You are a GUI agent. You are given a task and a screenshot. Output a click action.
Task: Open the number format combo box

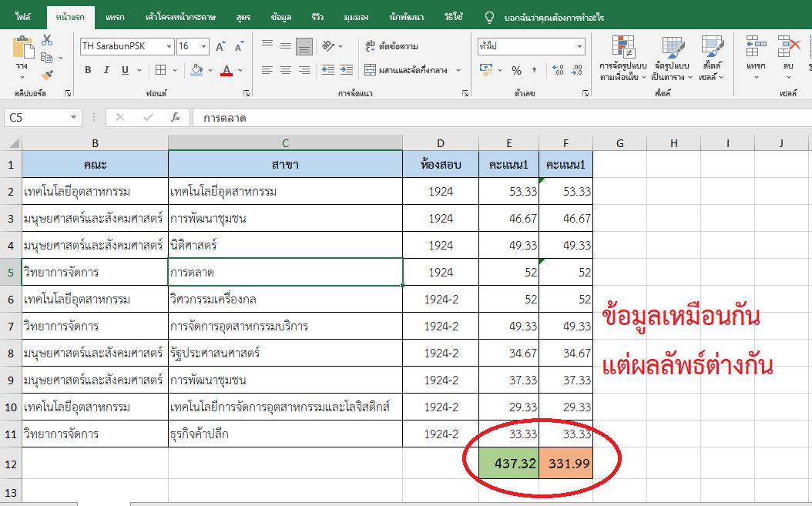coord(532,46)
